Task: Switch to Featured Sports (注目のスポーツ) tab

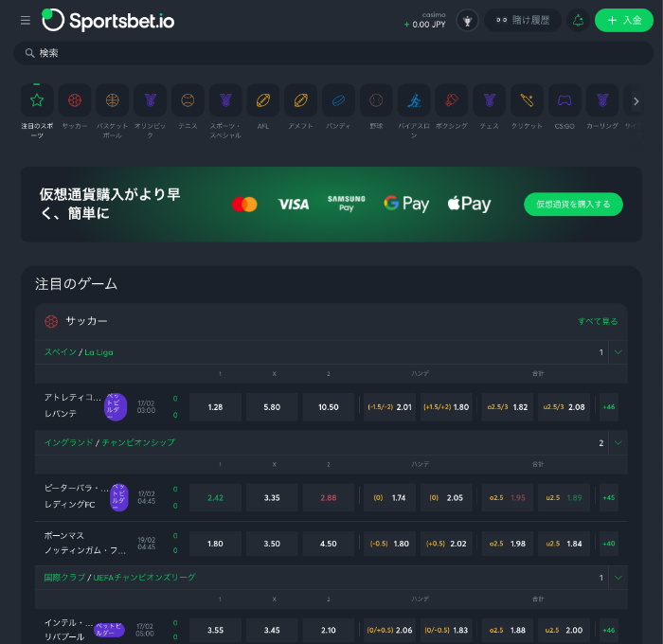Action: tap(37, 100)
